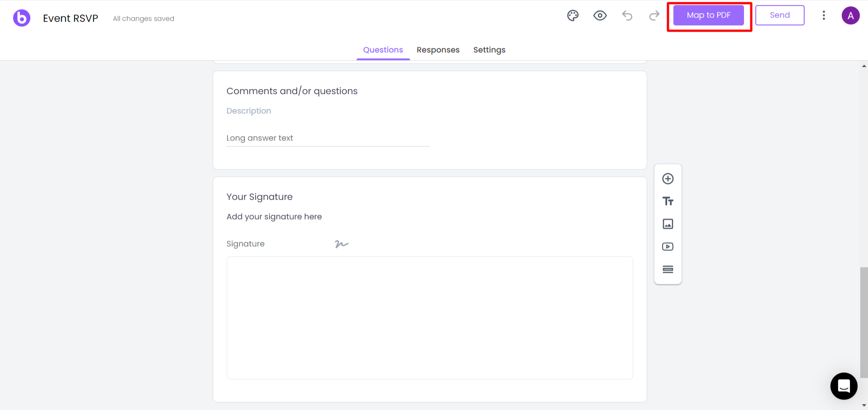Go to the app logo home
Image resolution: width=868 pixels, height=410 pixels.
22,18
